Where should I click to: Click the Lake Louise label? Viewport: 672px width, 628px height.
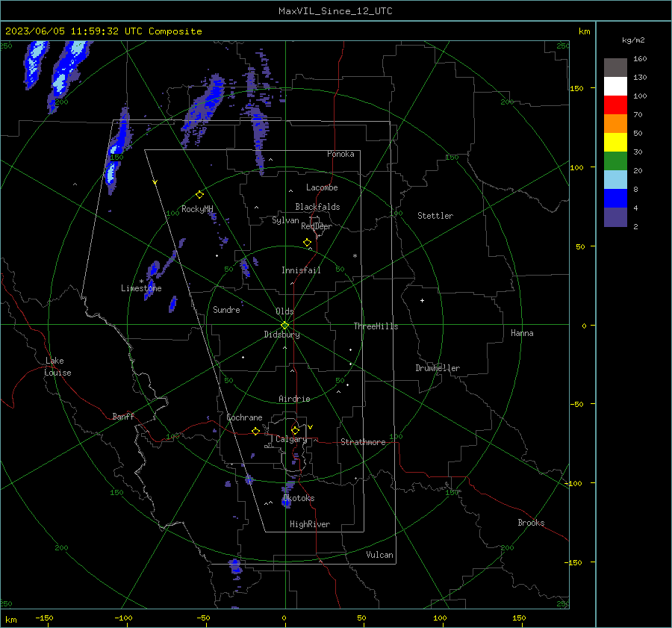(57, 367)
